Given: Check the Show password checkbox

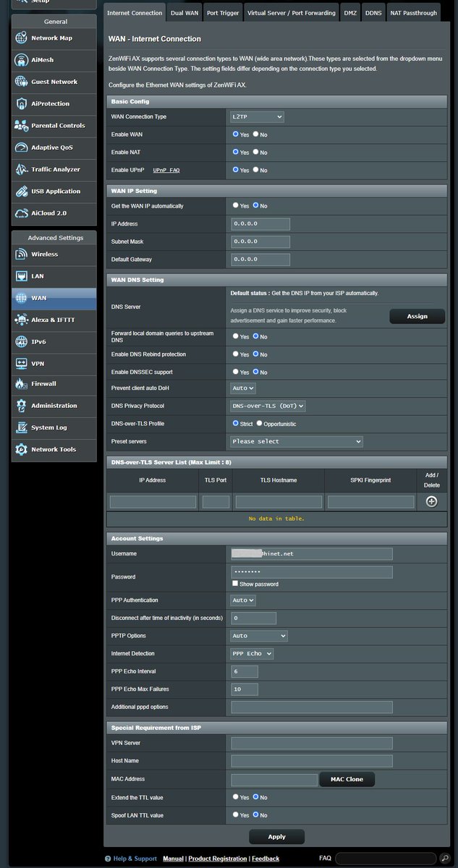Looking at the screenshot, I should pyautogui.click(x=235, y=584).
